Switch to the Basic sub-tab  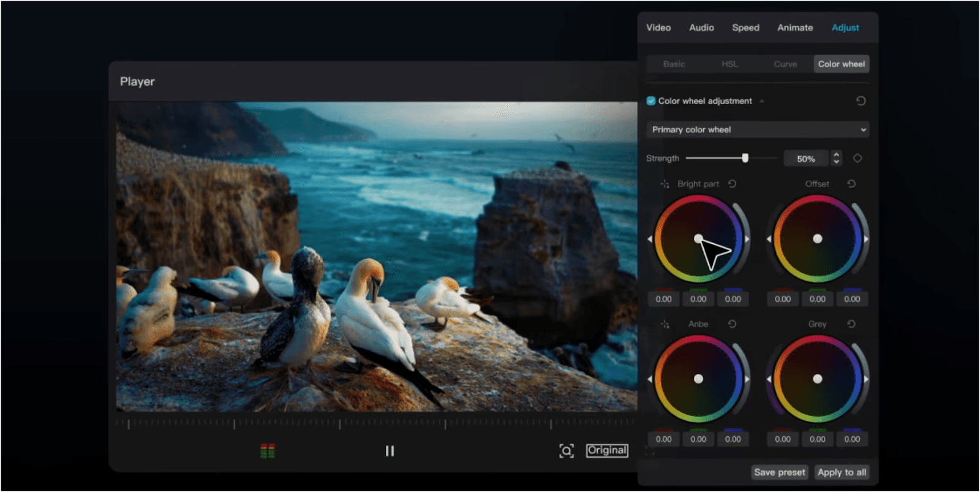pos(674,64)
